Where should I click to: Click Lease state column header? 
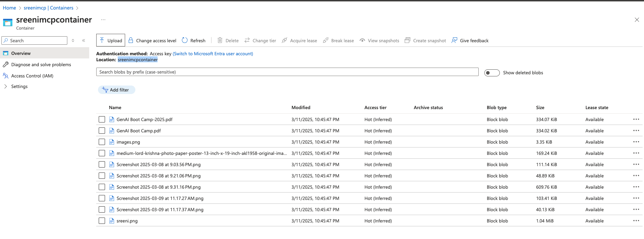597,107
